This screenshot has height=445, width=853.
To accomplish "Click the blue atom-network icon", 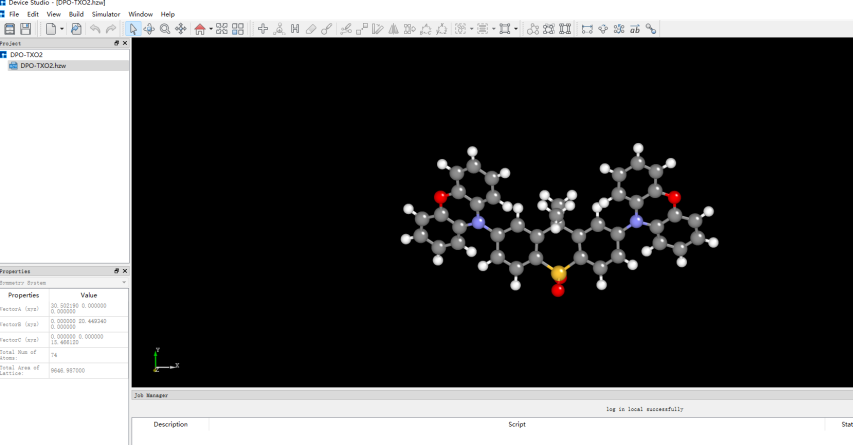I will pos(619,29).
